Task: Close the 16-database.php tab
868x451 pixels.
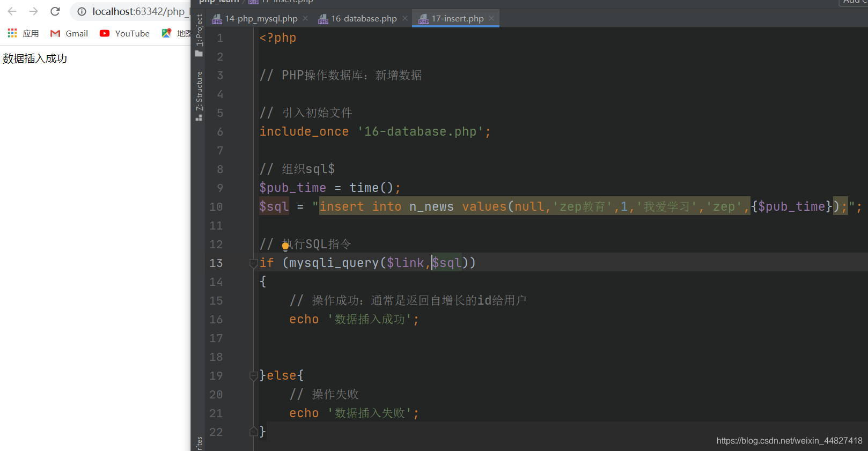Action: (405, 18)
